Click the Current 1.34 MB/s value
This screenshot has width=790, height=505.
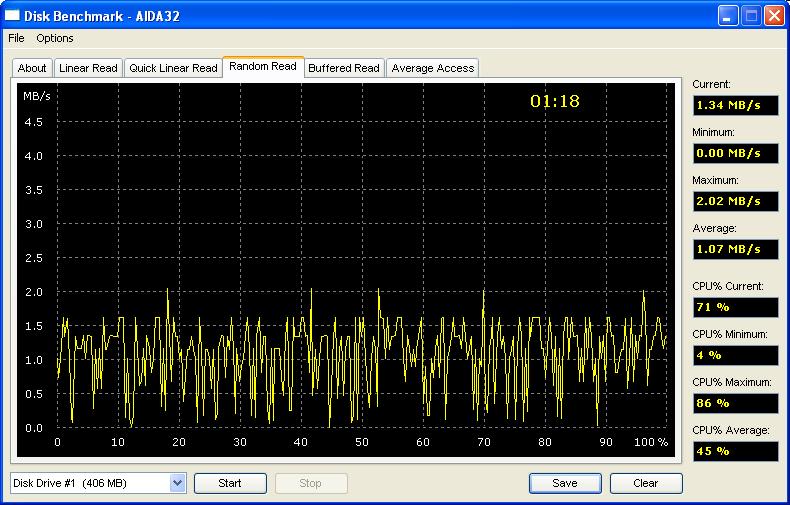(736, 105)
